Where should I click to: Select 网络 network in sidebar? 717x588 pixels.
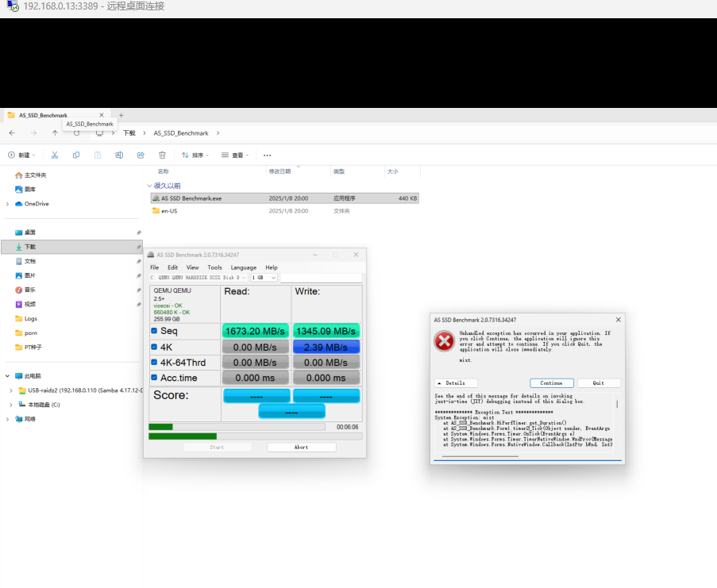coord(25,419)
